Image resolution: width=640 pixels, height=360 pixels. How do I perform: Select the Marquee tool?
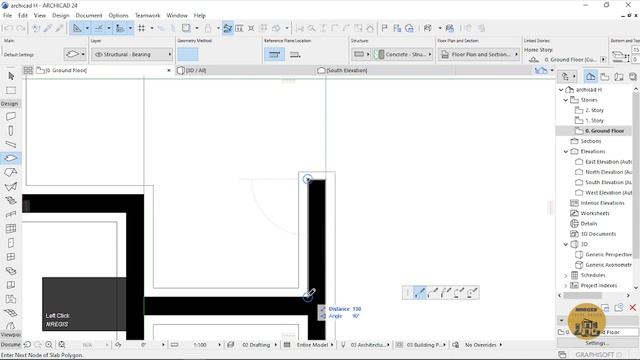pos(11,90)
